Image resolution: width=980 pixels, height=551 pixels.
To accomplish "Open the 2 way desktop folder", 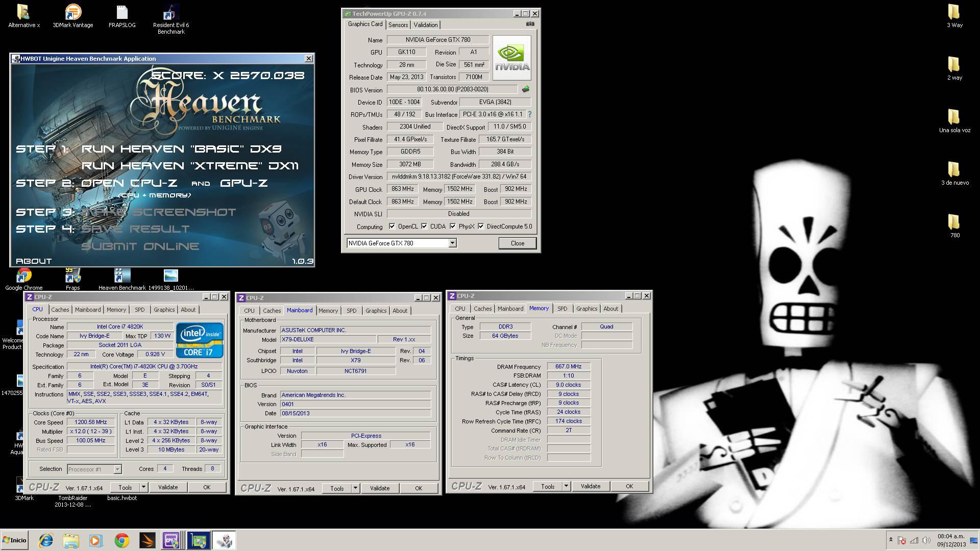I will tap(954, 68).
